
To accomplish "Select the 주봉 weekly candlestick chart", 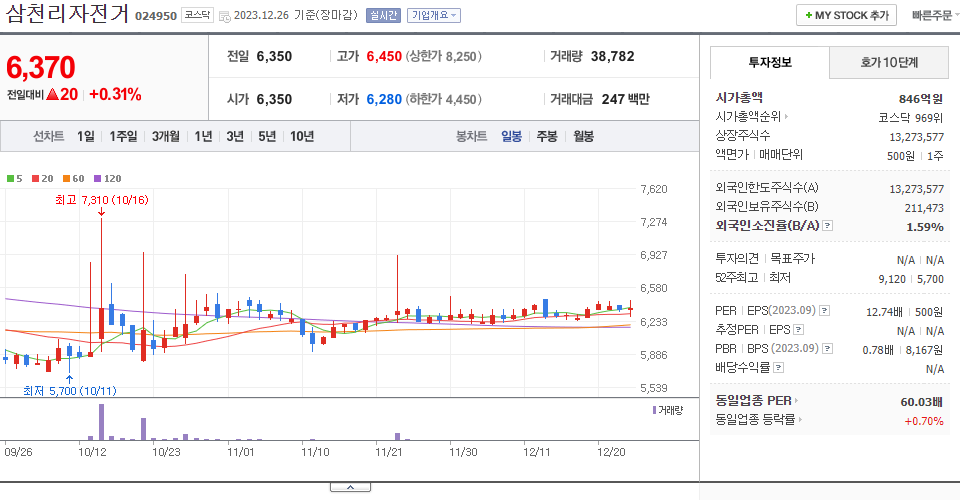I will 547,136.
